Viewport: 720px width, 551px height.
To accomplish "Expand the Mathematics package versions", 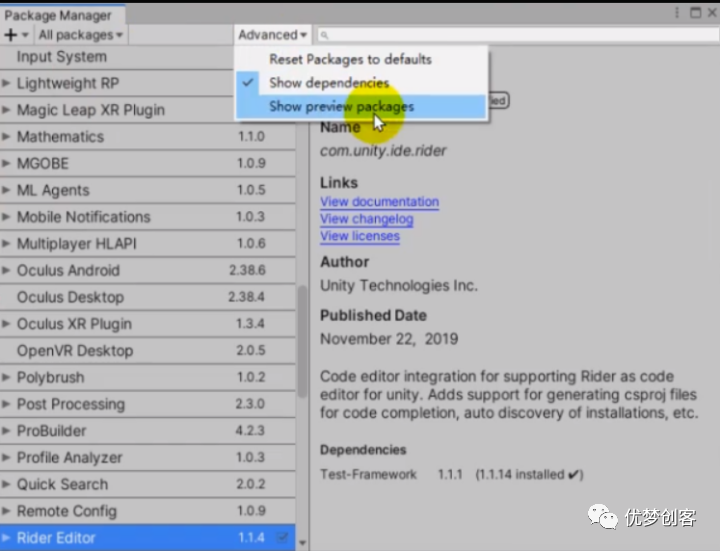I will tap(6, 136).
